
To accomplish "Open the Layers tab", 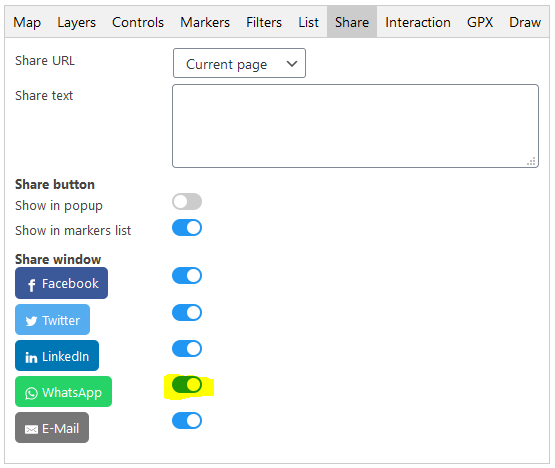I will point(76,22).
